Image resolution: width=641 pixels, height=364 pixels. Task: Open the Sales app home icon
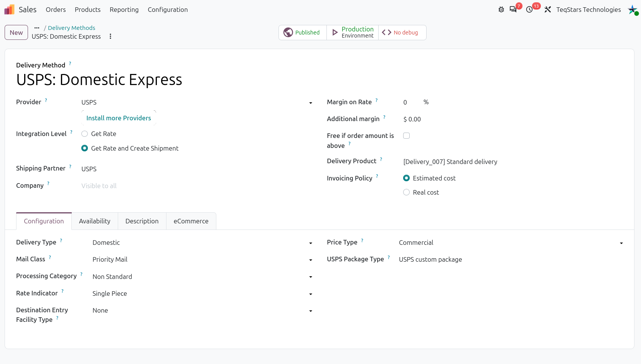(9, 10)
